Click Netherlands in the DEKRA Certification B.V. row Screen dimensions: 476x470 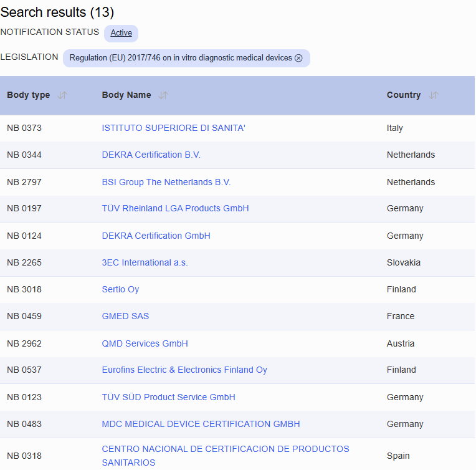click(411, 155)
